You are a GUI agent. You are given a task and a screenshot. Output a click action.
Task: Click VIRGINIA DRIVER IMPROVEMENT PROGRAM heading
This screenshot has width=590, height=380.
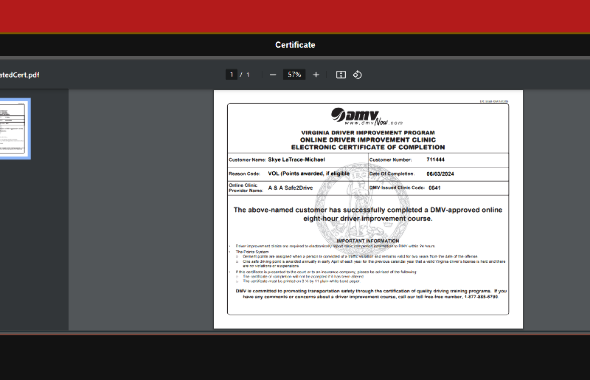tap(368, 133)
